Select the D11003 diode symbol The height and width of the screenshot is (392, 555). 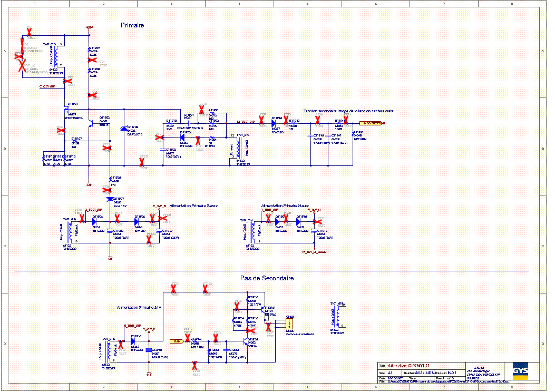(x=182, y=138)
